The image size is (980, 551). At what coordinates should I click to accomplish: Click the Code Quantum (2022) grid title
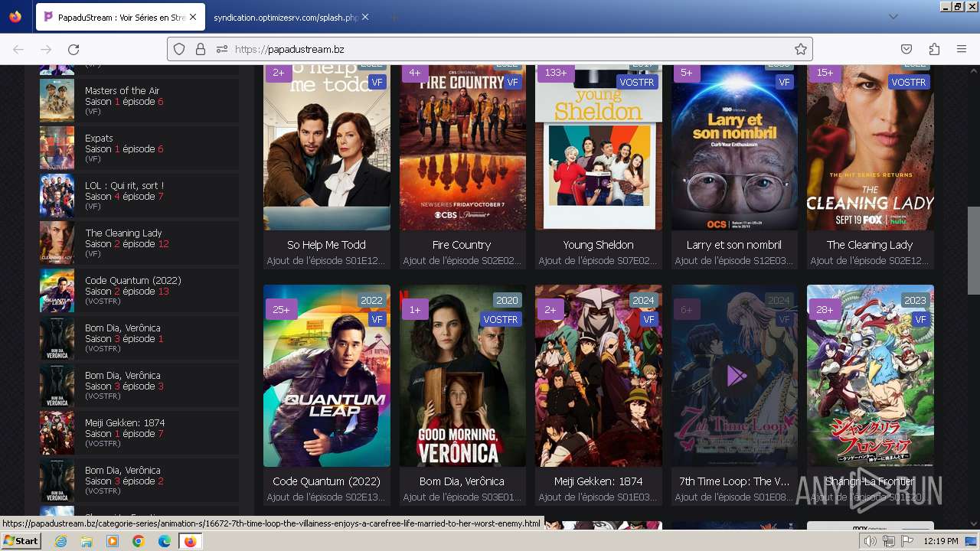click(x=327, y=481)
